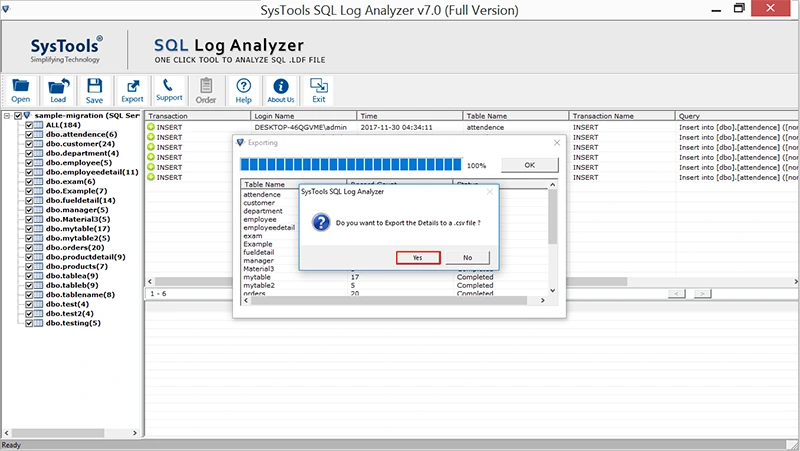The height and width of the screenshot is (451, 800).
Task: Click the Query column header
Action: (737, 116)
